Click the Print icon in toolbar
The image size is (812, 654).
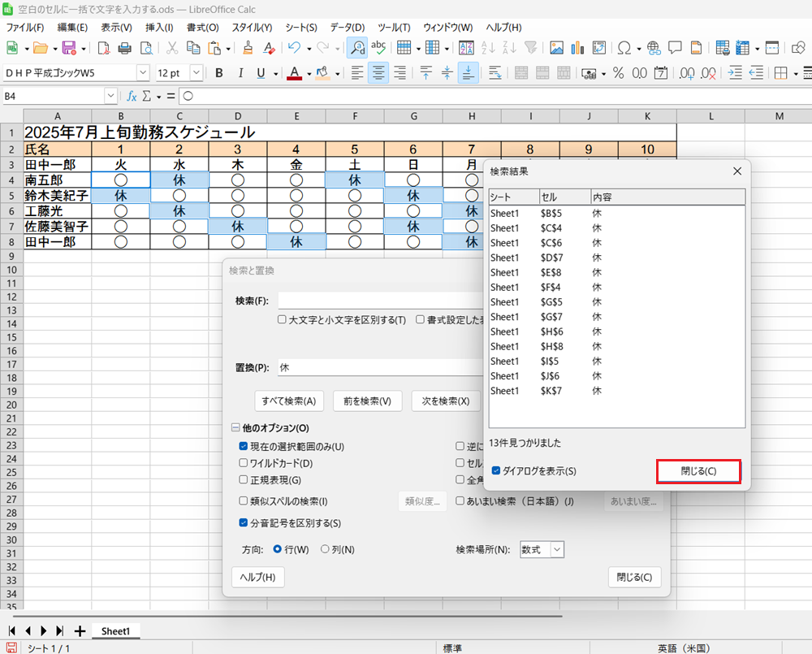(125, 48)
